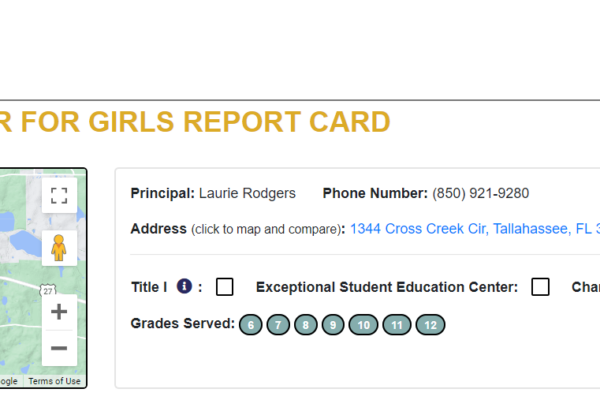
Task: Select grade 6 badge
Action: (251, 325)
